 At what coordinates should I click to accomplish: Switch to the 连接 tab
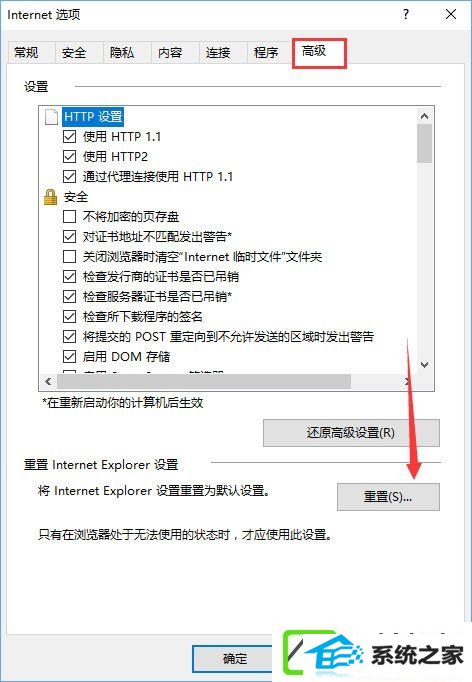point(218,53)
